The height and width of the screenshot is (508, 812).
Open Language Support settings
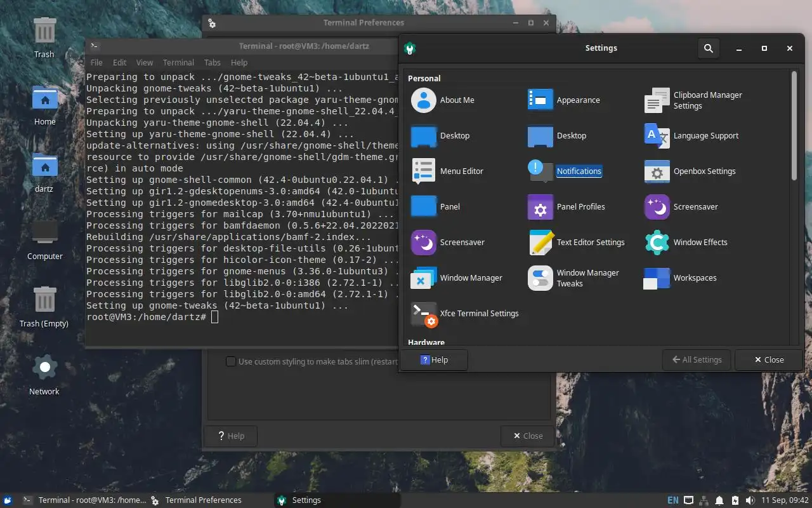click(x=691, y=136)
